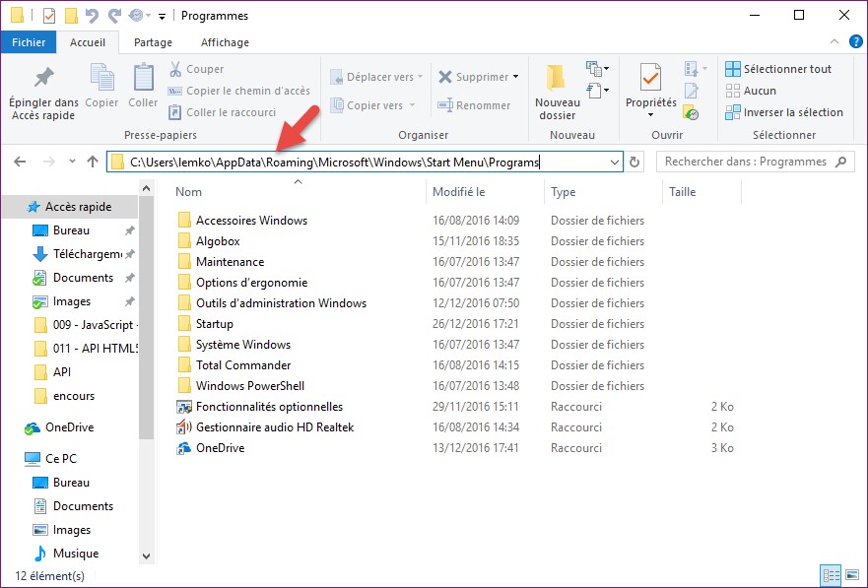868x588 pixels.
Task: Expand the address bar history dropdown
Action: click(x=615, y=162)
